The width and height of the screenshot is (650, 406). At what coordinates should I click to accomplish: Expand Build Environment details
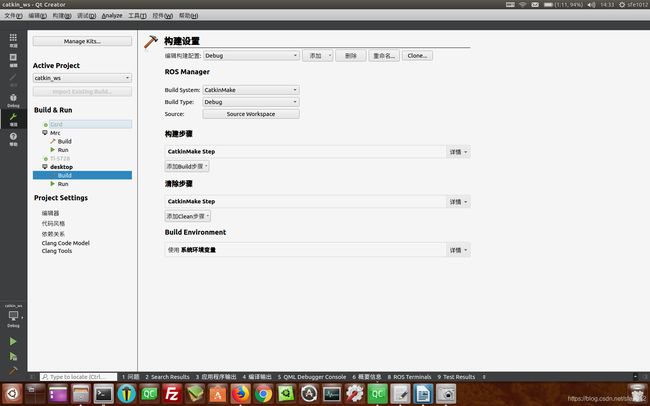click(458, 250)
